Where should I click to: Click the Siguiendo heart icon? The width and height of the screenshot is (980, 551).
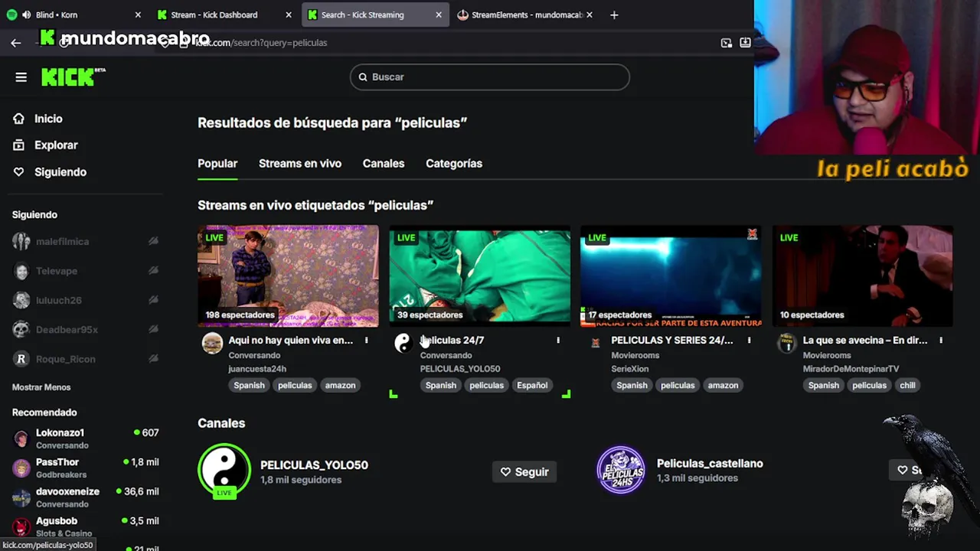click(x=19, y=172)
